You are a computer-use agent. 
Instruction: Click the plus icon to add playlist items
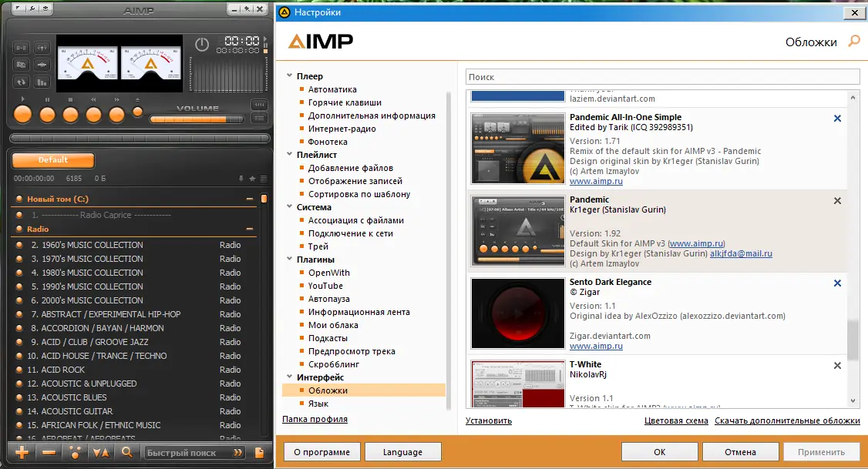(x=21, y=453)
